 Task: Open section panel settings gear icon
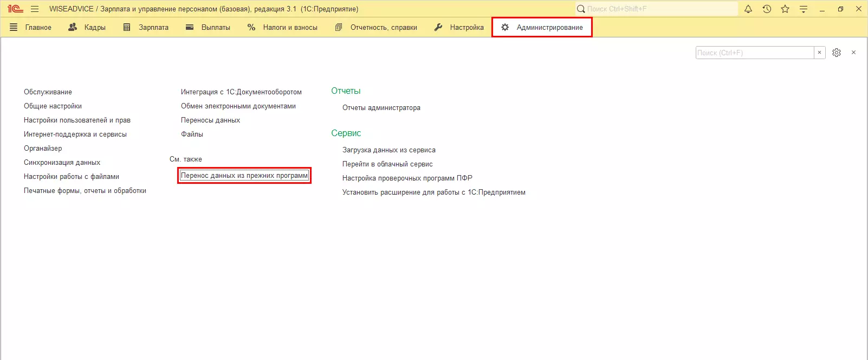tap(837, 53)
